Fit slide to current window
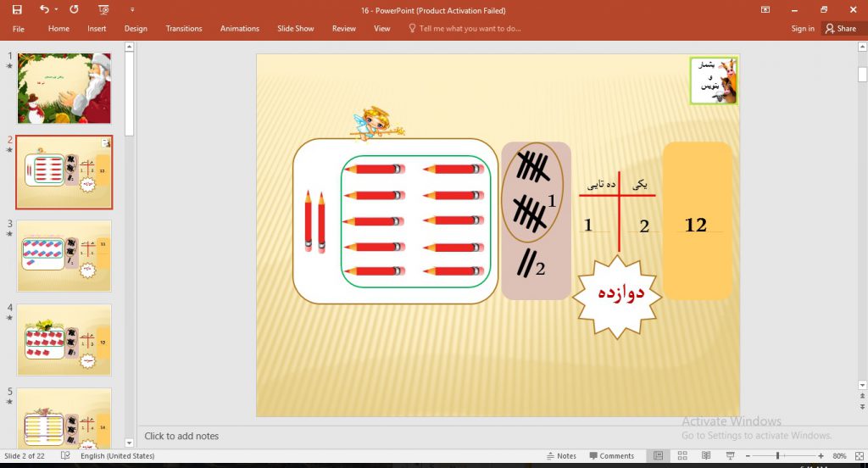Image resolution: width=868 pixels, height=468 pixels. click(x=859, y=456)
